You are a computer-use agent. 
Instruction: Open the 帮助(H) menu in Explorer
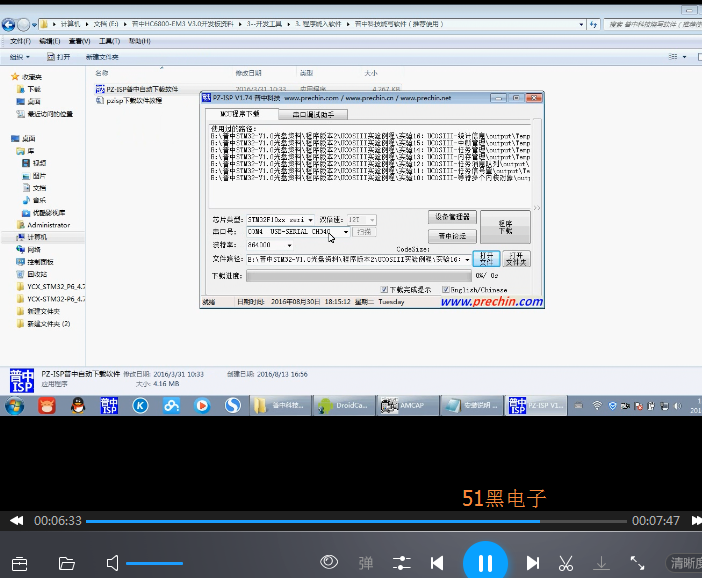click(140, 41)
